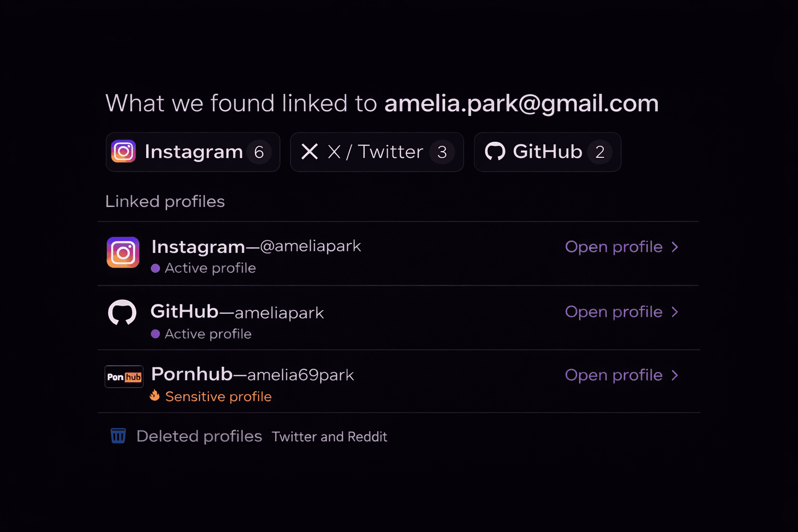798x532 pixels.
Task: Expand the Pornhub entry chevron
Action: click(676, 375)
